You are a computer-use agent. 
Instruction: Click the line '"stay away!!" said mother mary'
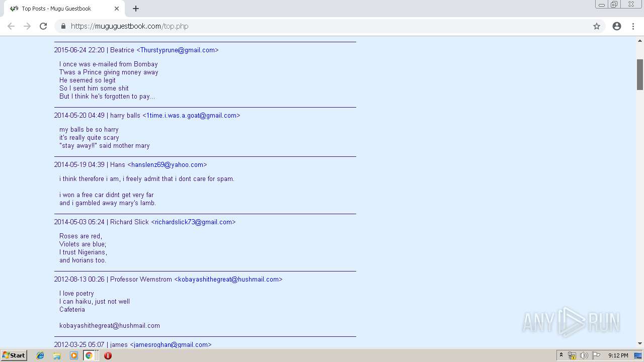(x=105, y=146)
